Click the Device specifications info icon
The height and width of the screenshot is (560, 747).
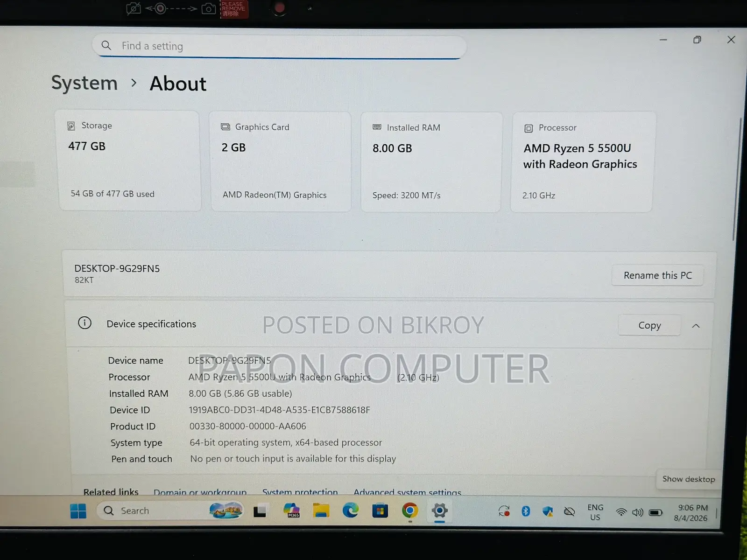pos(85,323)
